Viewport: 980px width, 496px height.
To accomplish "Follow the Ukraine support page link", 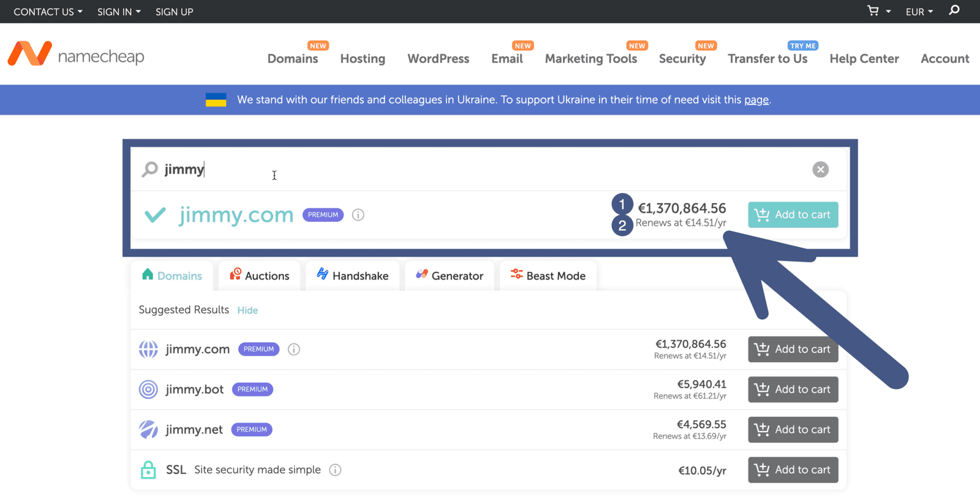I will 756,100.
